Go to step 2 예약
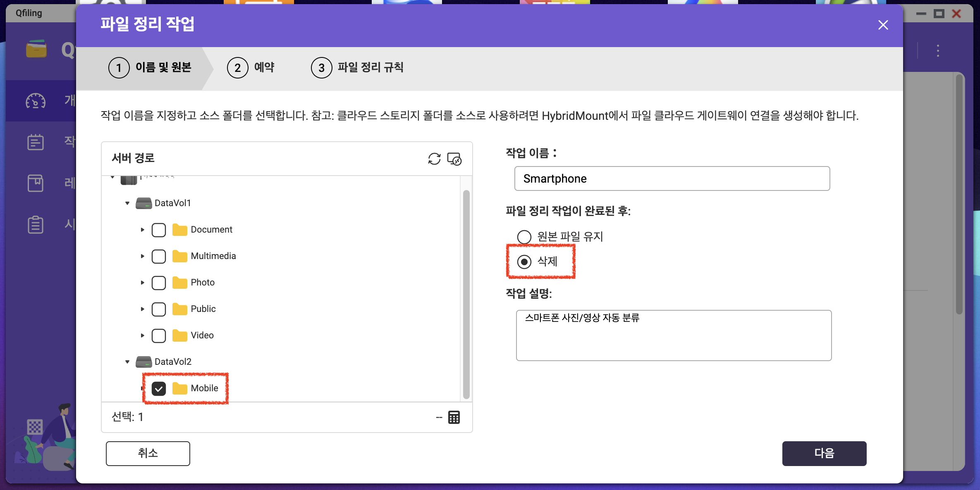The image size is (980, 490). (251, 68)
